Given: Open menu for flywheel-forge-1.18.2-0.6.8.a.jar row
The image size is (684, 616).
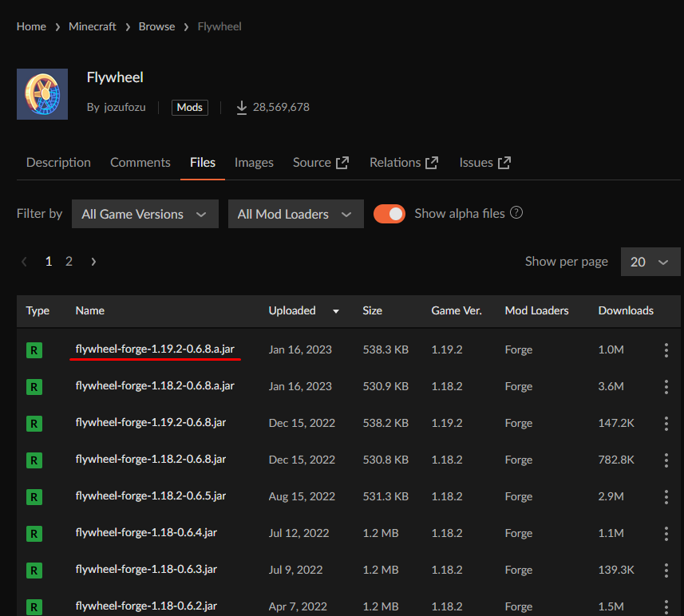Looking at the screenshot, I should (666, 386).
